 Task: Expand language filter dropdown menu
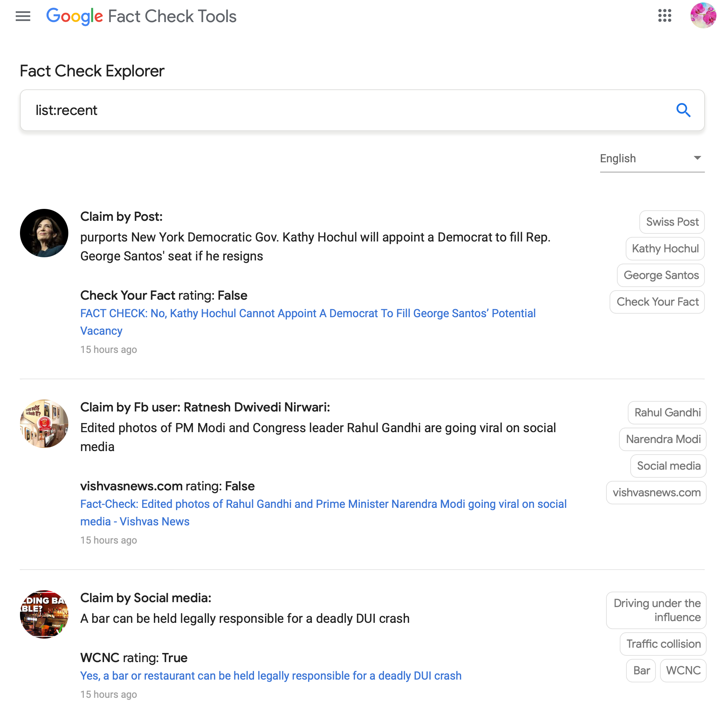click(x=697, y=158)
